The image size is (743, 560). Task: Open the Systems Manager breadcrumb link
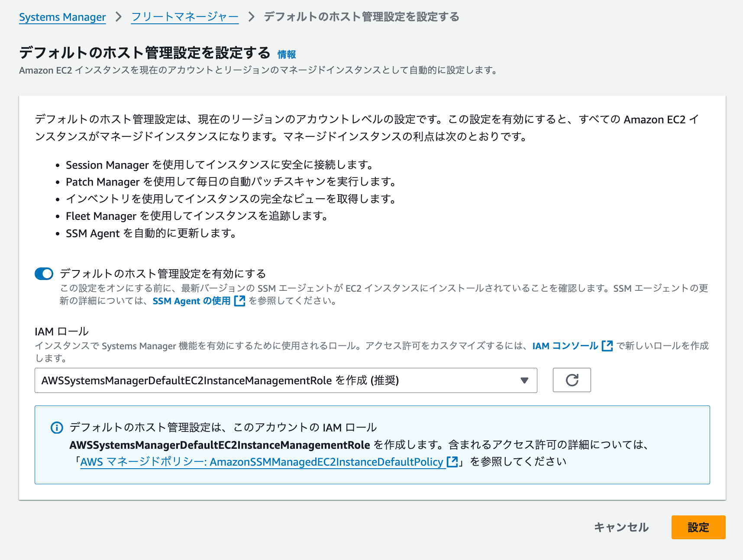tap(62, 17)
